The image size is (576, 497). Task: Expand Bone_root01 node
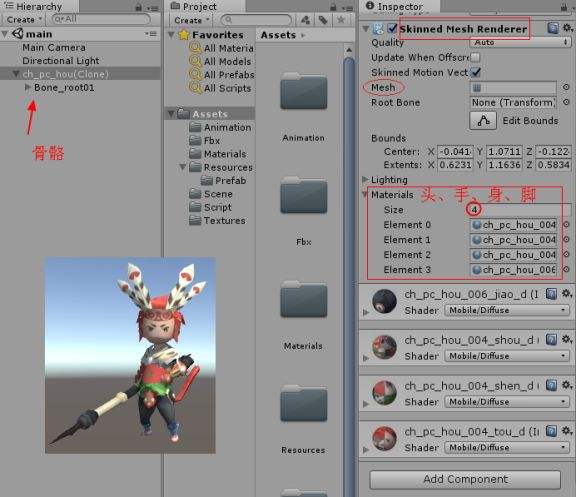point(27,87)
